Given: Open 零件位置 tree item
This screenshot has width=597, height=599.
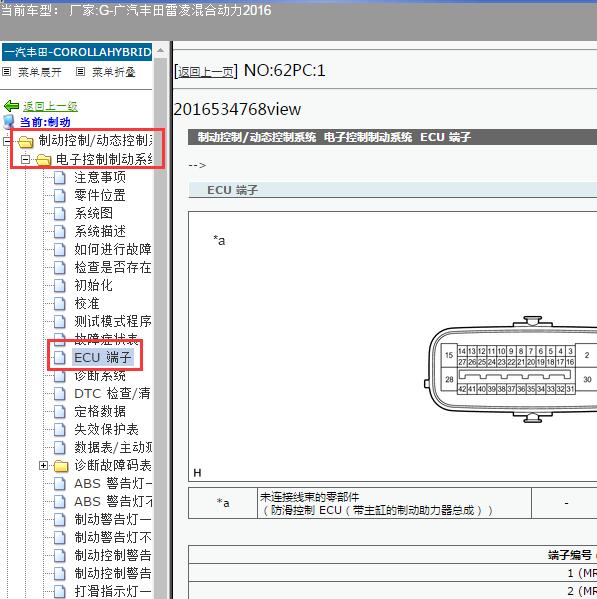Looking at the screenshot, I should (x=100, y=195).
